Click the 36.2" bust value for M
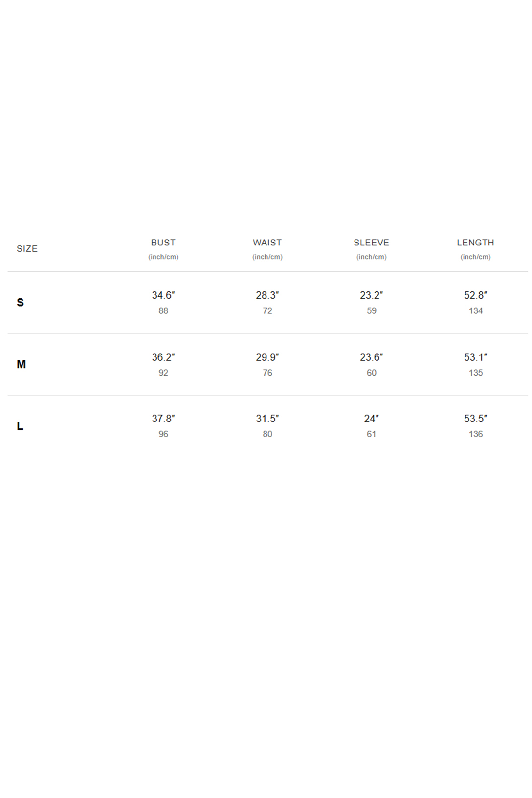 coord(163,357)
